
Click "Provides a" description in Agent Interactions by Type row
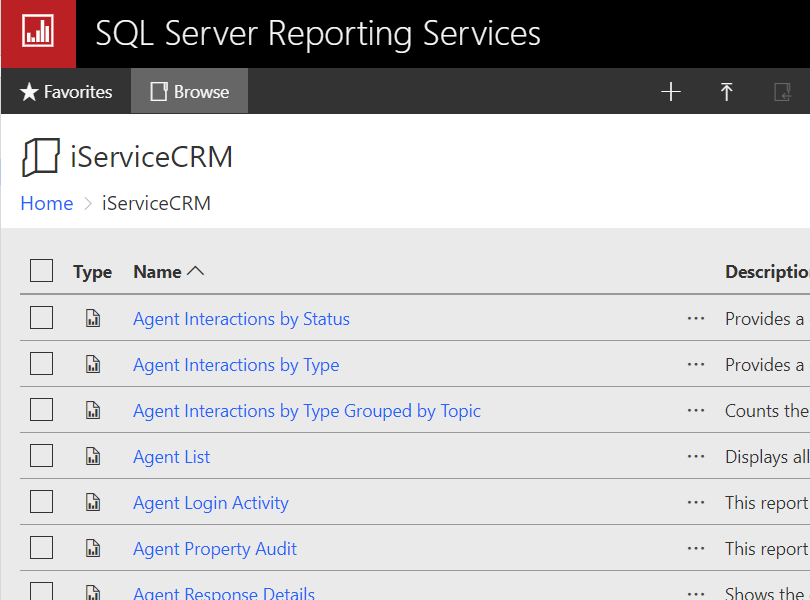[765, 365]
